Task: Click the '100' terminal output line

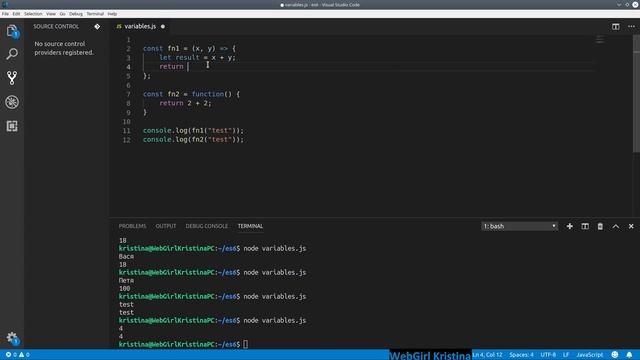Action: click(x=124, y=289)
